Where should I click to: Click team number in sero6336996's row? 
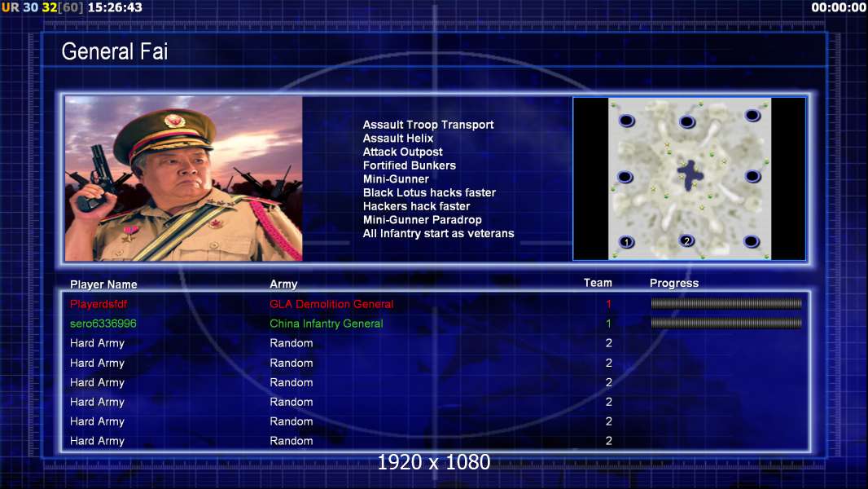coord(608,324)
